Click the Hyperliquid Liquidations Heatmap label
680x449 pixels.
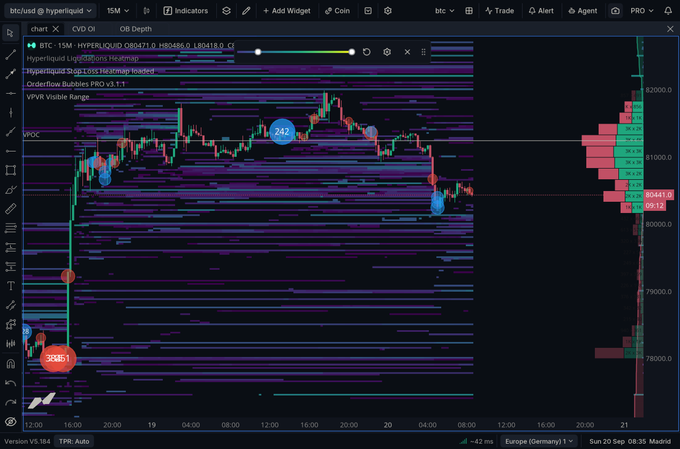point(82,58)
